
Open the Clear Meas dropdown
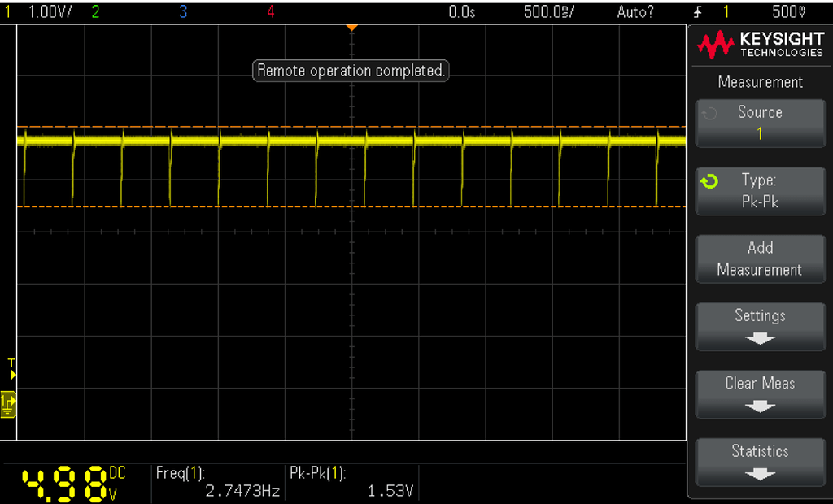point(760,393)
